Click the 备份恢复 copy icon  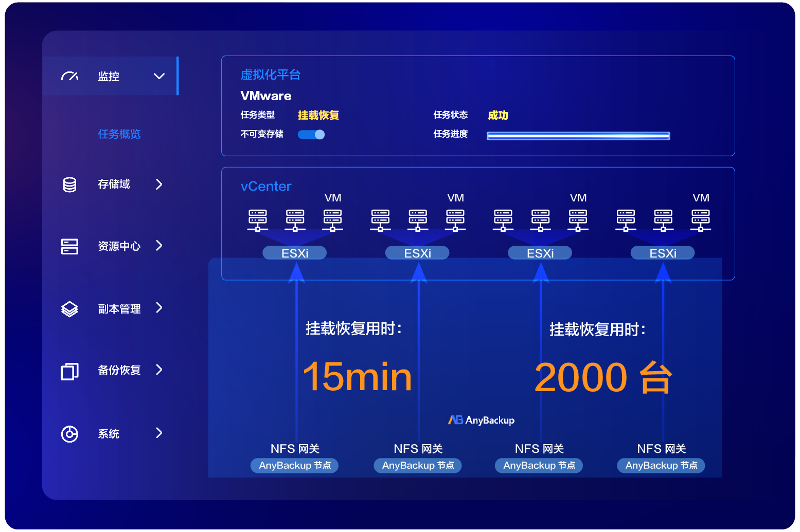pos(69,371)
